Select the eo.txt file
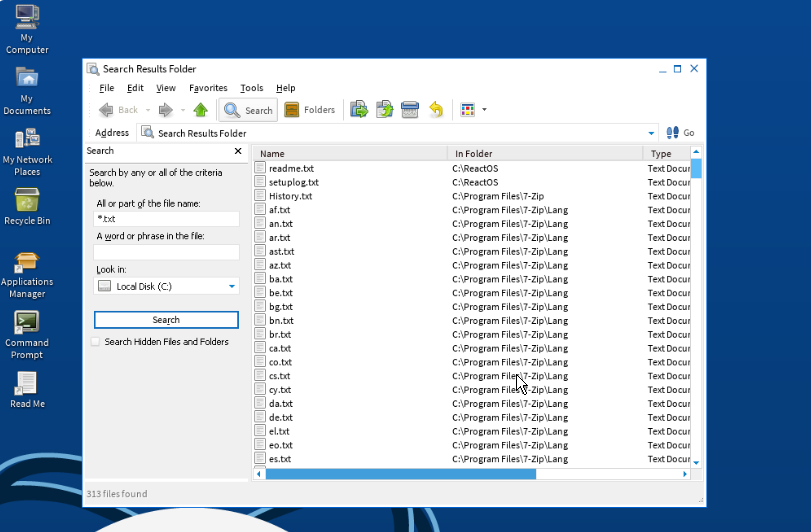Viewport: 811px width, 532px height. click(x=281, y=445)
